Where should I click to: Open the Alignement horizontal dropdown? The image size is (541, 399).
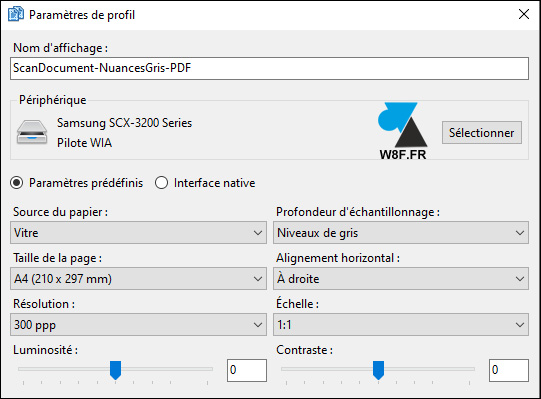pyautogui.click(x=401, y=279)
